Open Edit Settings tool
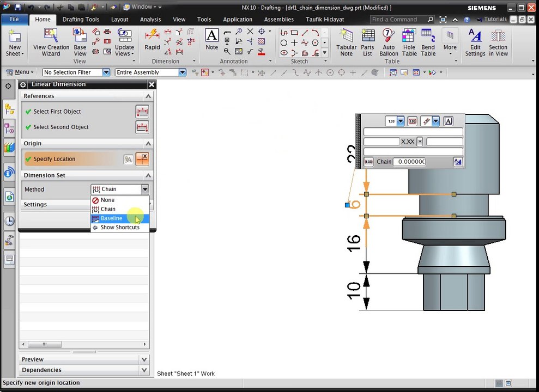This screenshot has height=392, width=539. pos(475,42)
